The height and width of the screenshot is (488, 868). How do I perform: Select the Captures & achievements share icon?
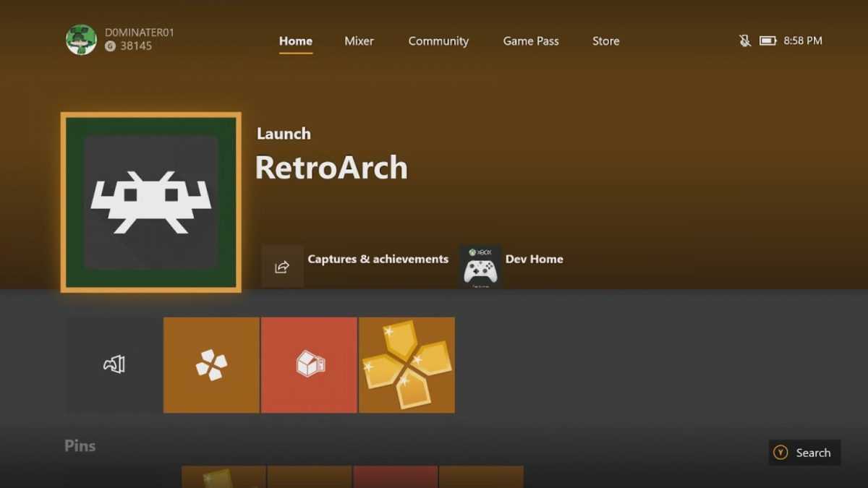282,266
